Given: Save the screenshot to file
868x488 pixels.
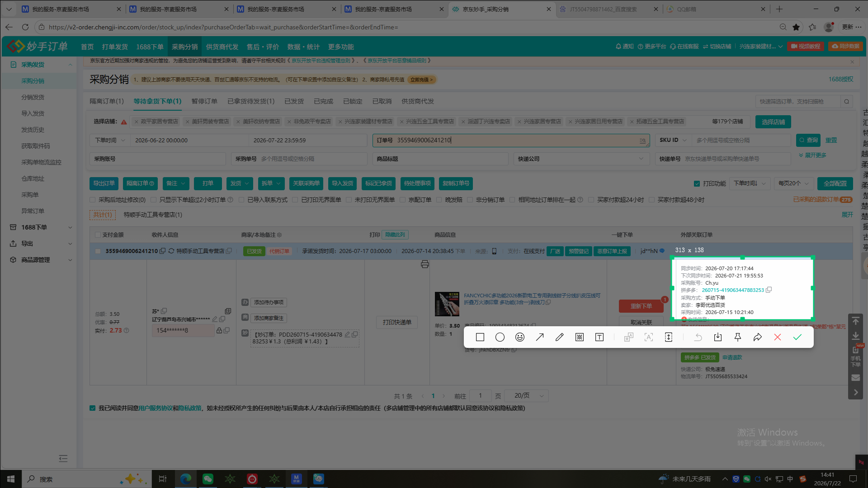Looking at the screenshot, I should pos(718,337).
